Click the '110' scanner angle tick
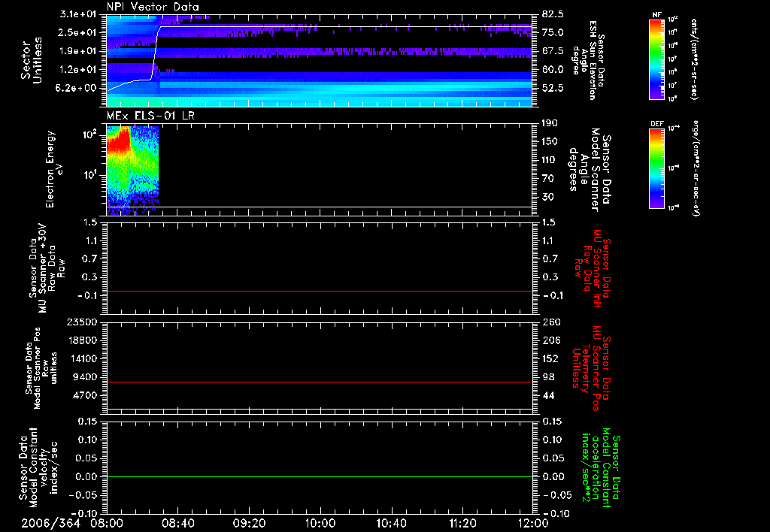Image resolution: width=770 pixels, height=532 pixels. pos(550,160)
